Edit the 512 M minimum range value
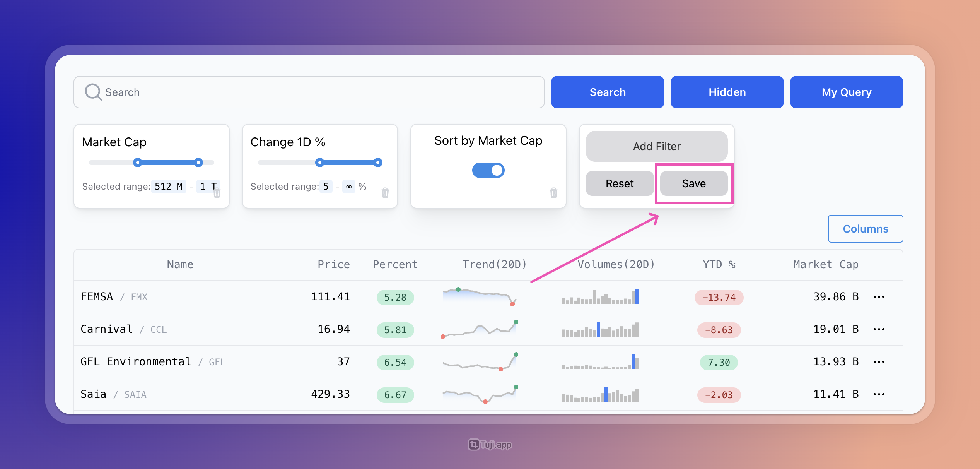This screenshot has height=469, width=980. (169, 187)
